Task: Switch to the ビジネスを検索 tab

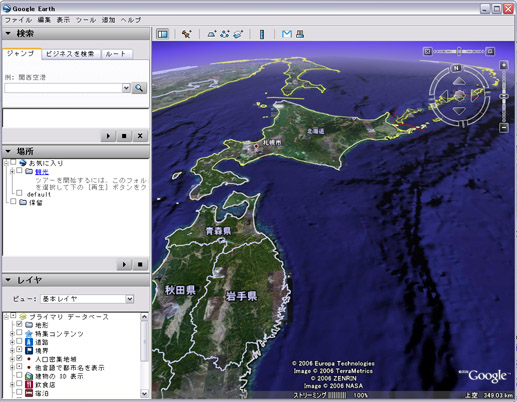Action: tap(70, 54)
